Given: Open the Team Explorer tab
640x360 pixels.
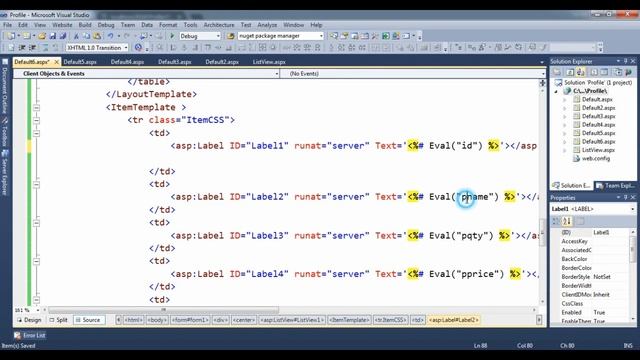Looking at the screenshot, I should click(616, 186).
